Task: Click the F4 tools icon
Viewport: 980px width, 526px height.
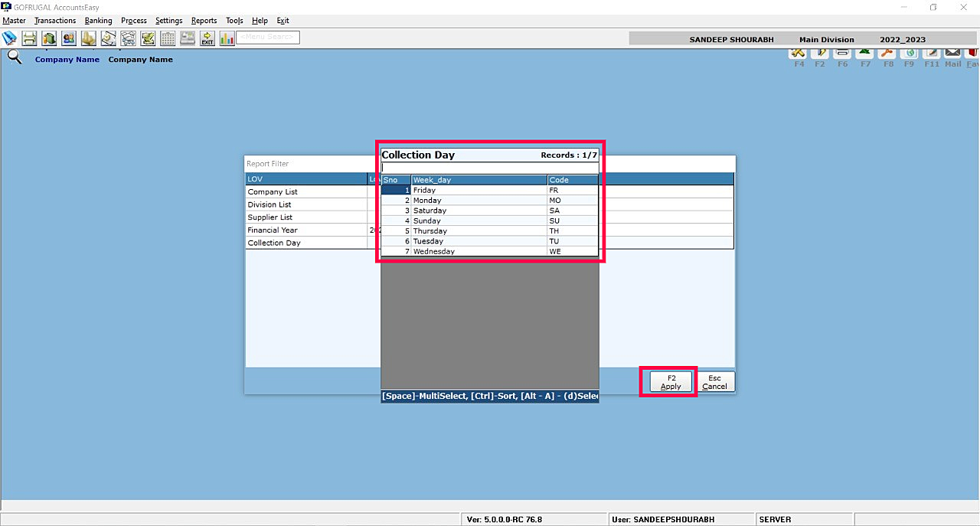Action: [x=798, y=53]
